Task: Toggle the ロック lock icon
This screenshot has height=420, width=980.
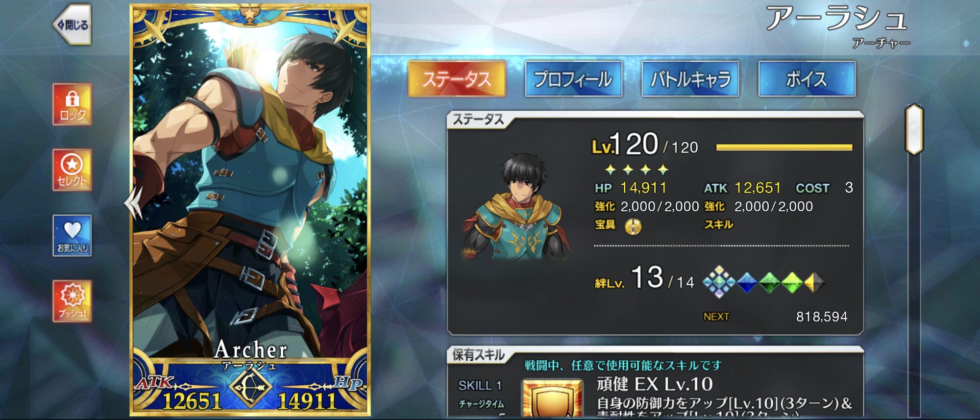Action: (x=73, y=104)
